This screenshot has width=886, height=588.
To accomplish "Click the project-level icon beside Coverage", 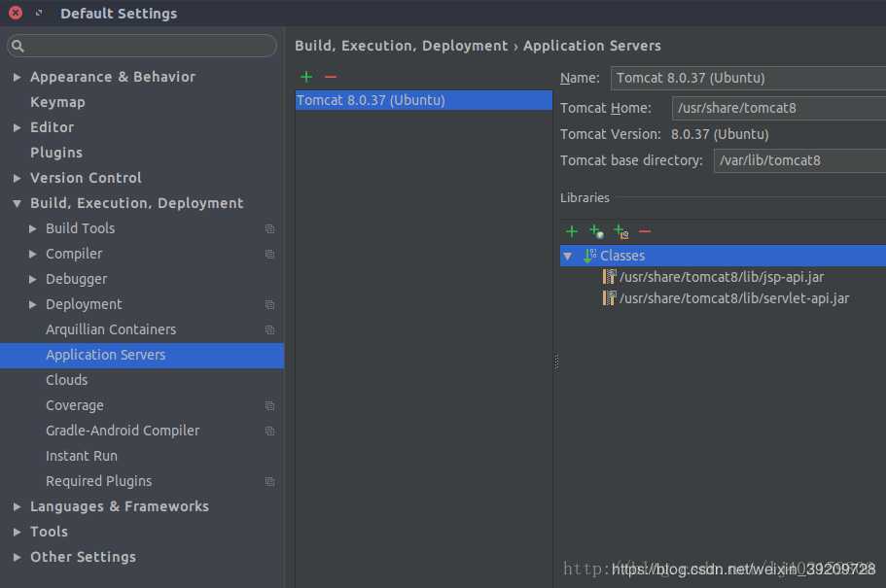I will (269, 405).
